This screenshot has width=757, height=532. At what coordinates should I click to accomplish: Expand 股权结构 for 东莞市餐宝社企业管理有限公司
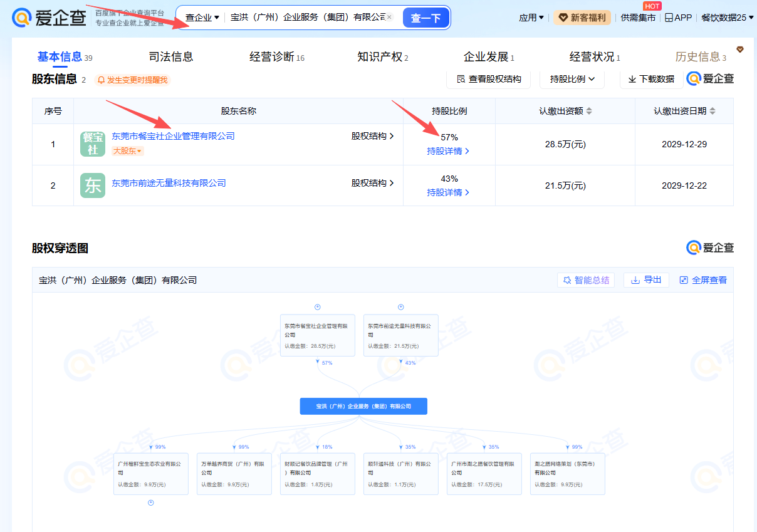(372, 136)
